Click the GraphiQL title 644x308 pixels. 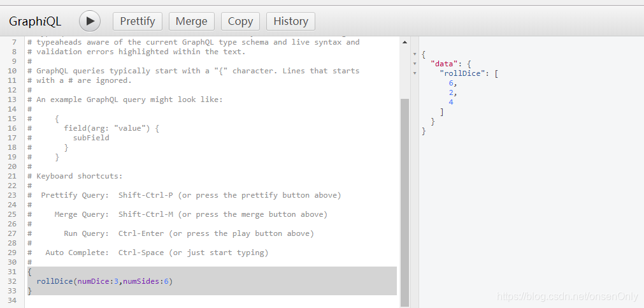point(35,22)
